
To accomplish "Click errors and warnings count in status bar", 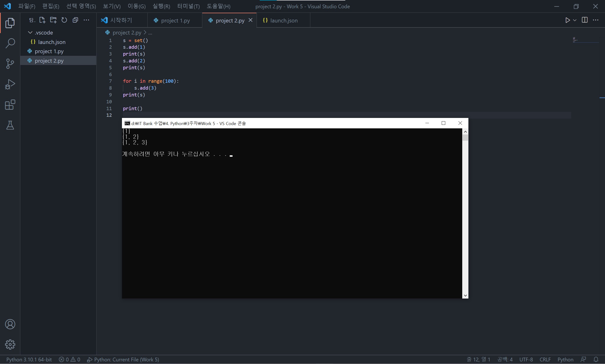I will point(69,359).
